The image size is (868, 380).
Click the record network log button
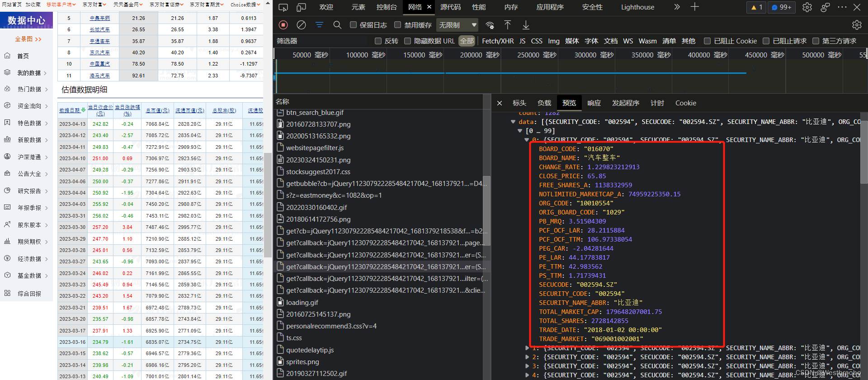283,25
